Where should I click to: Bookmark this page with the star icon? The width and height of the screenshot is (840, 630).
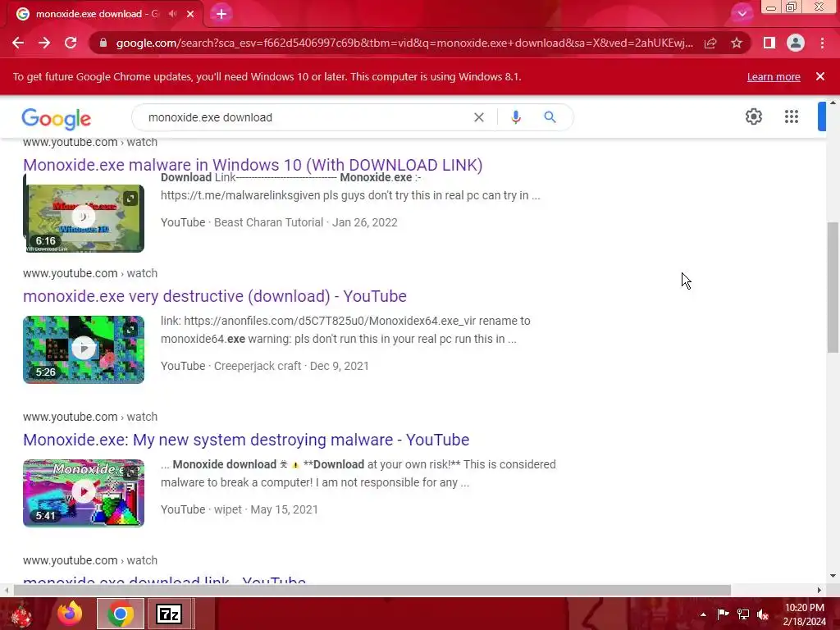point(737,43)
